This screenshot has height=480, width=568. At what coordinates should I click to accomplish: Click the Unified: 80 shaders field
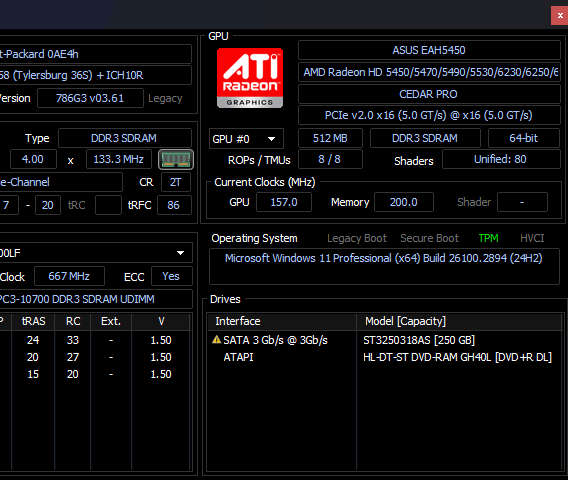(501, 159)
